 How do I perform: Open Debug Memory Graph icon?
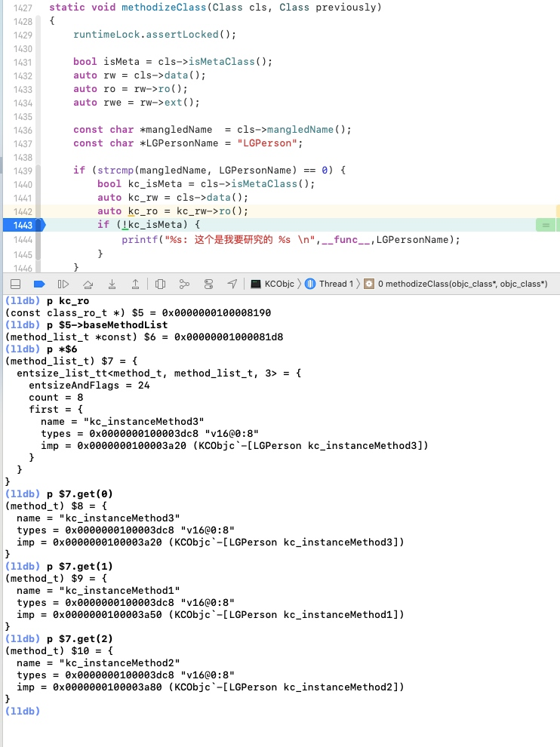pyautogui.click(x=184, y=284)
